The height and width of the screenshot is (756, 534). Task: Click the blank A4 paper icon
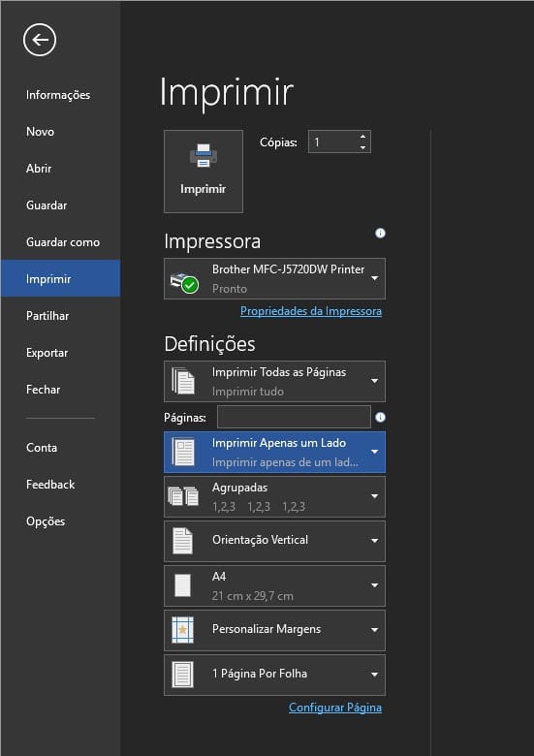click(x=182, y=584)
